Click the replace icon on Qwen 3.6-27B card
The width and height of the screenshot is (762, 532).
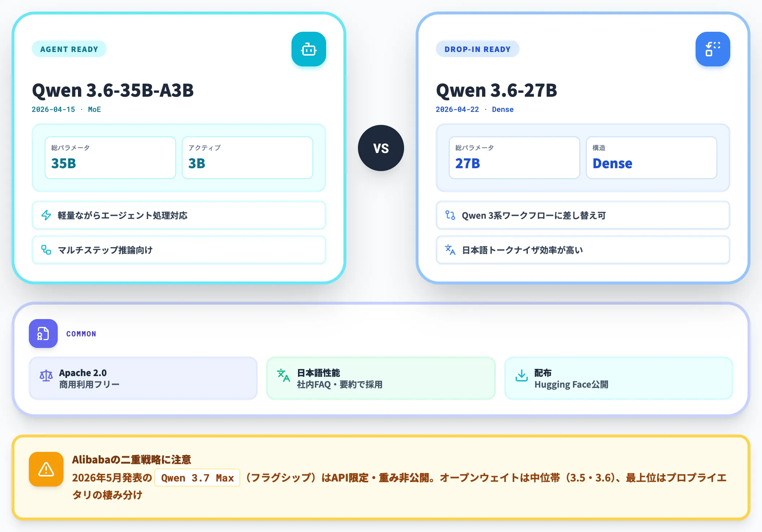(713, 49)
